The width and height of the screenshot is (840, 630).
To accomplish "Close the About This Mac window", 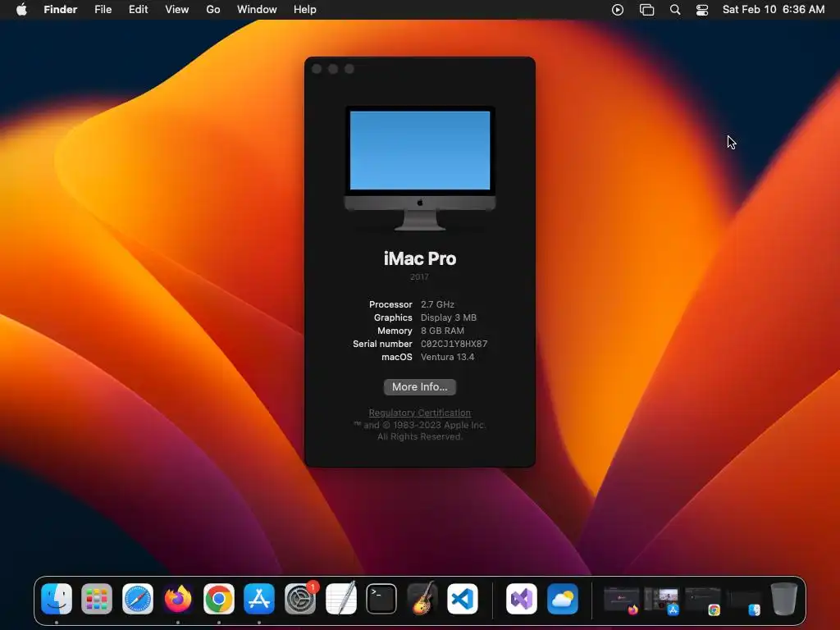I will [x=317, y=69].
